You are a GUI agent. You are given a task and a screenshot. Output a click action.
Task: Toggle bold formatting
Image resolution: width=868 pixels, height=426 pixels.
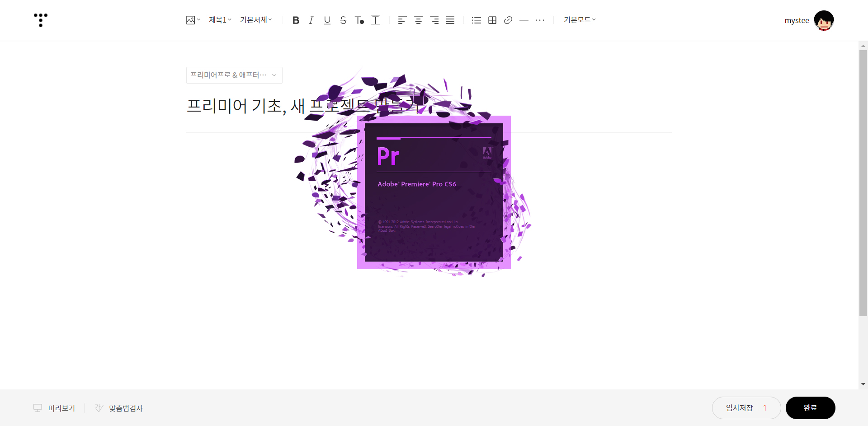coord(296,20)
